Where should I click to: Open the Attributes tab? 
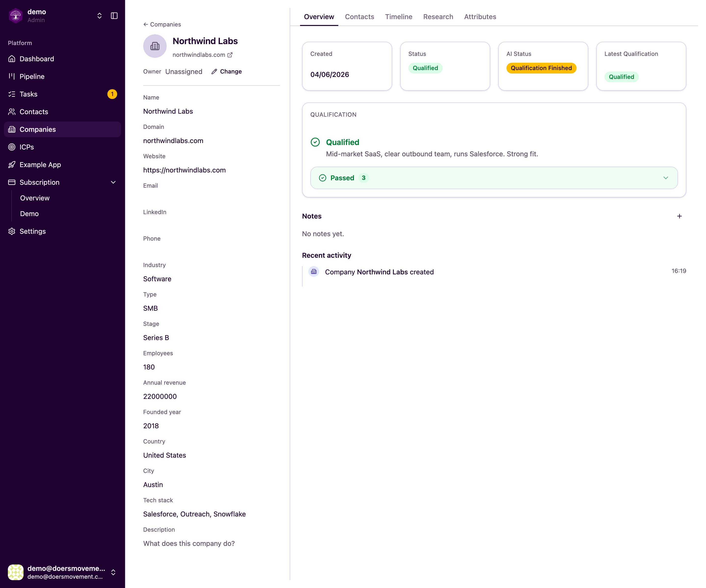coord(480,17)
